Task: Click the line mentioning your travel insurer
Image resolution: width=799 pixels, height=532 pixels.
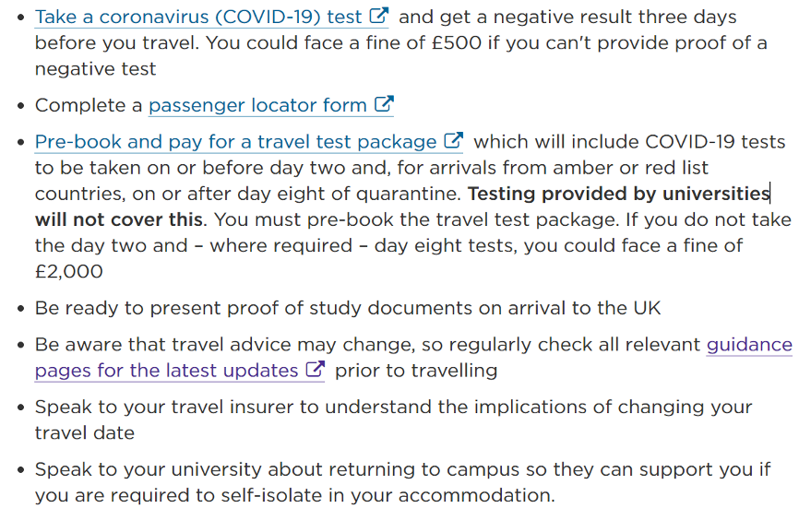Action: [393, 408]
